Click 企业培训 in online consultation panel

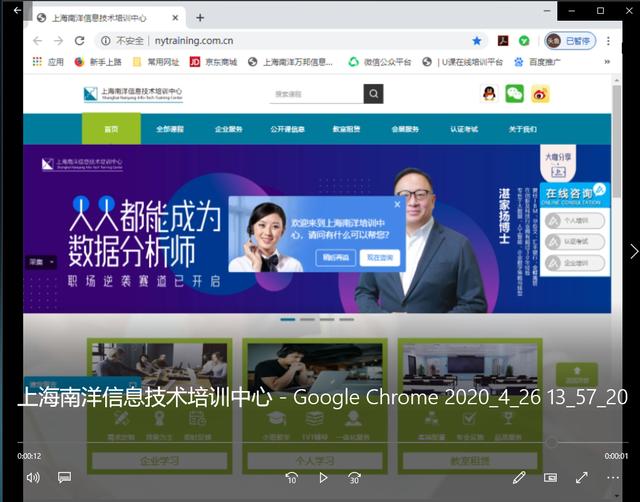[575, 263]
